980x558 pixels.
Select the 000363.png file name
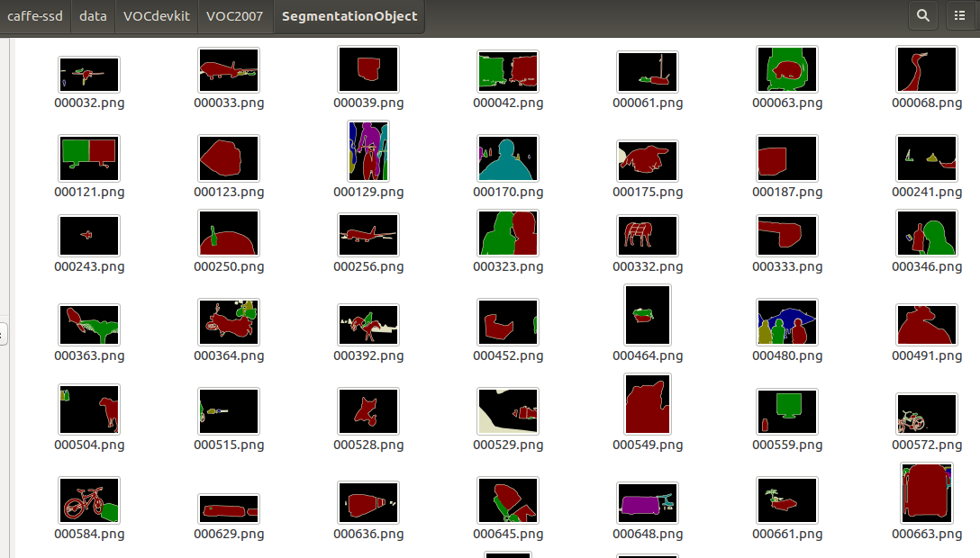pyautogui.click(x=89, y=355)
